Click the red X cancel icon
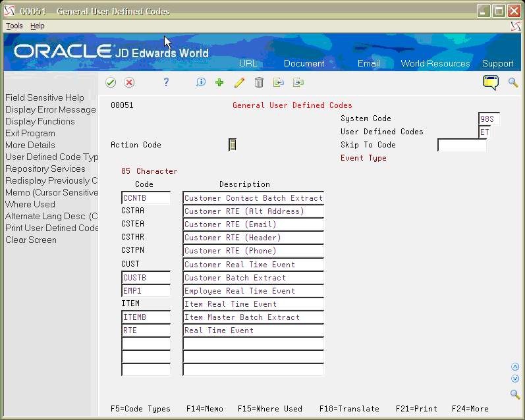This screenshot has width=525, height=420. pos(129,82)
